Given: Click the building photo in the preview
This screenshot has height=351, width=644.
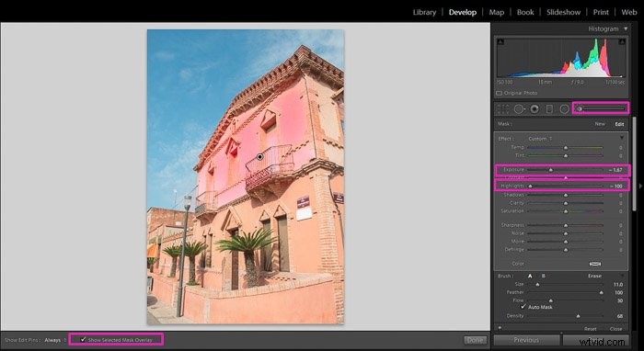Looking at the screenshot, I should tap(246, 176).
